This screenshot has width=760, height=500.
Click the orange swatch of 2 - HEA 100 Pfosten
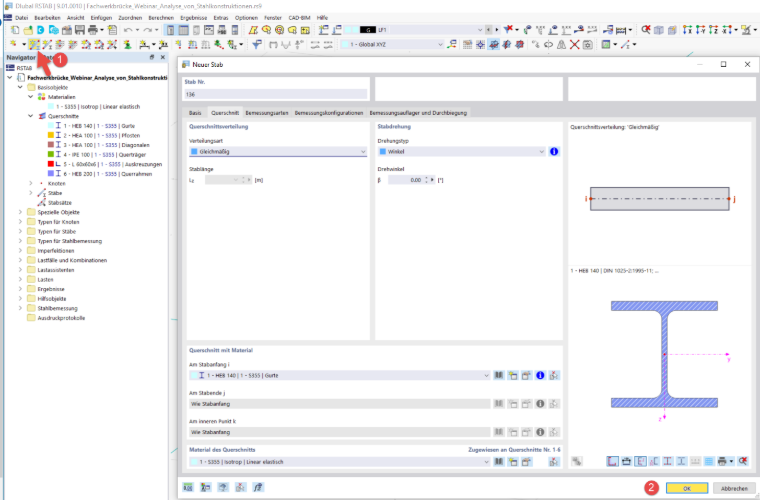click(x=50, y=135)
